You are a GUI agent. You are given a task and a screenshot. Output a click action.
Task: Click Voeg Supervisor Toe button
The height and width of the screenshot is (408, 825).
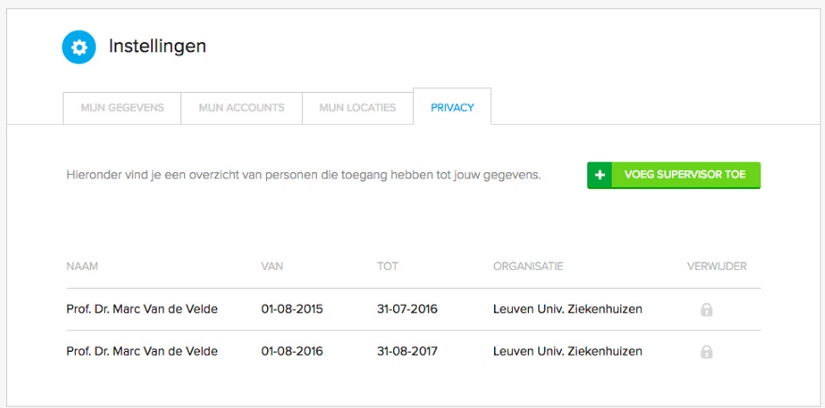pyautogui.click(x=674, y=175)
